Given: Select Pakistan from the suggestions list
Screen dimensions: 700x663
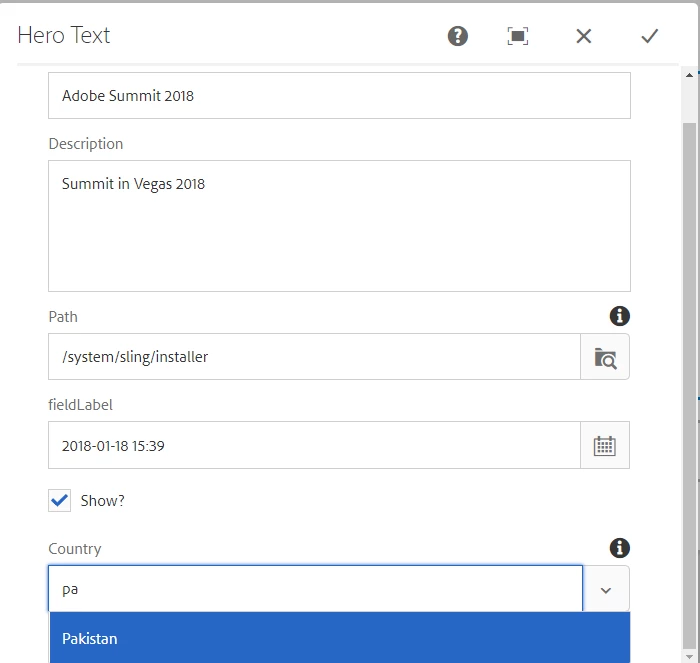Looking at the screenshot, I should [x=340, y=638].
